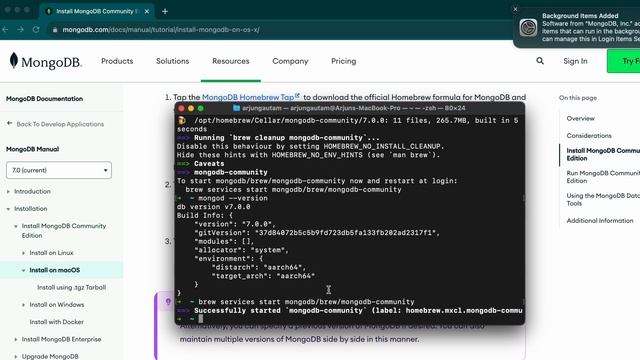Screen dimensions: 640x360
Task: Open a new browser tab with plus
Action: click(165, 11)
